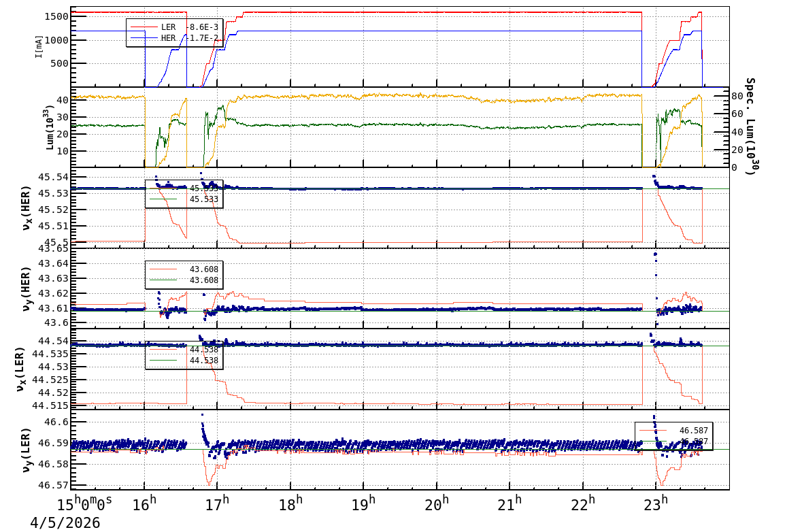Click the 21h time axis label

click(509, 503)
